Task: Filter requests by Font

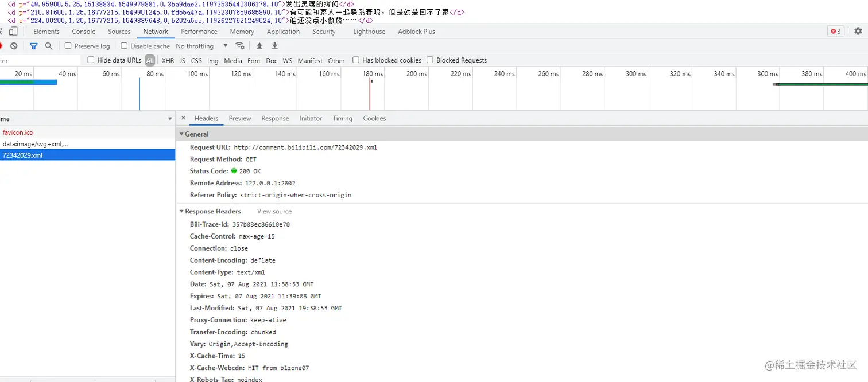Action: 254,60
